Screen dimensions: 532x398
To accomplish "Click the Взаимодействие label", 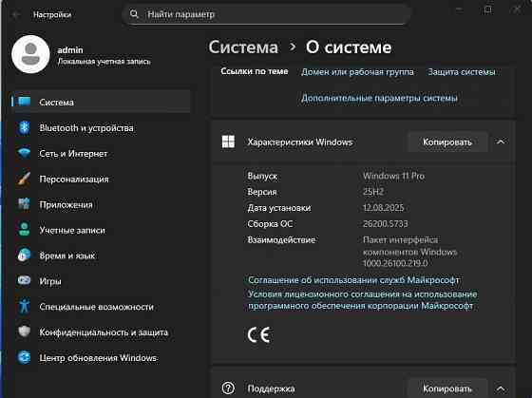I will [x=281, y=239].
